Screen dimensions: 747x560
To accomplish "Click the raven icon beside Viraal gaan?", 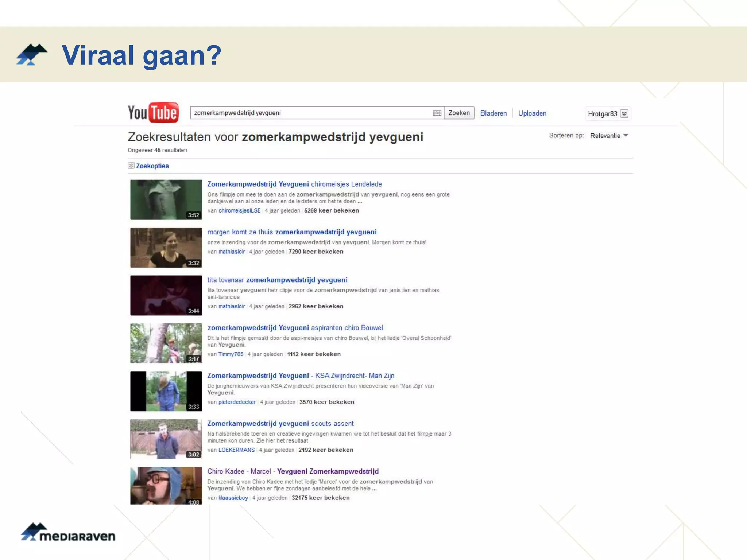I will [x=32, y=55].
